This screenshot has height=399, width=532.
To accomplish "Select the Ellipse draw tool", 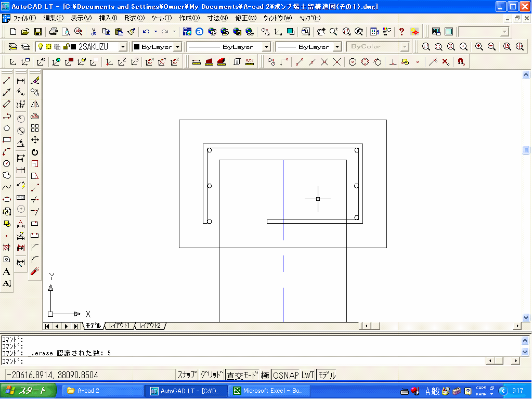I will click(x=6, y=199).
